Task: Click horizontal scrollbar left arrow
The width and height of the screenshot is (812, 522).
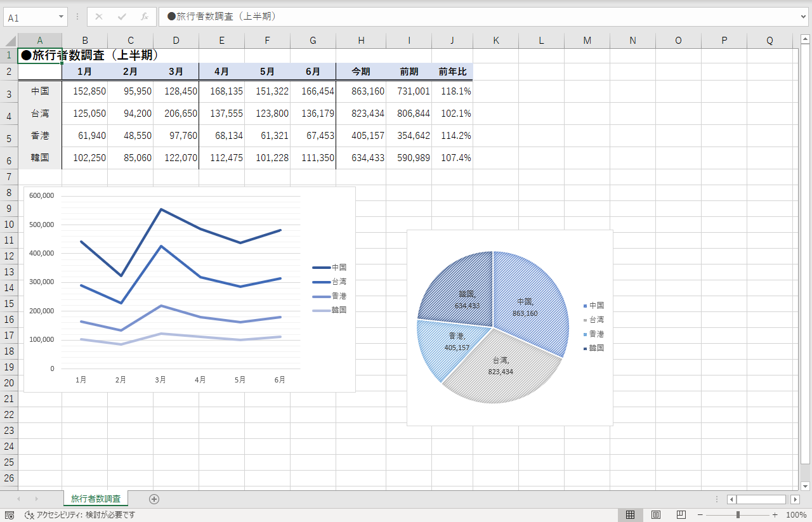Action: pyautogui.click(x=731, y=499)
